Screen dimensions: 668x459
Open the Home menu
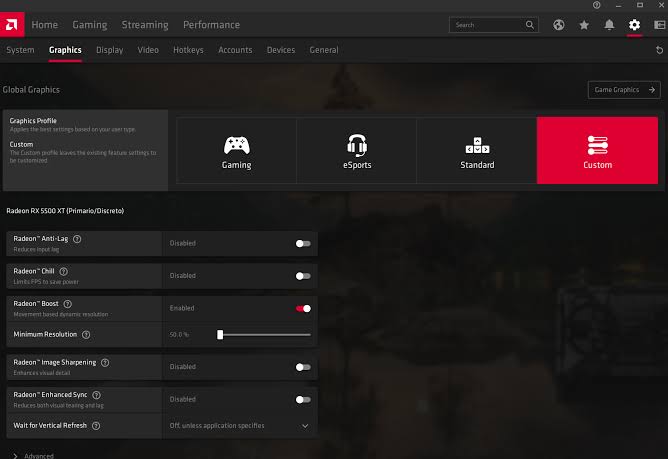pos(44,25)
